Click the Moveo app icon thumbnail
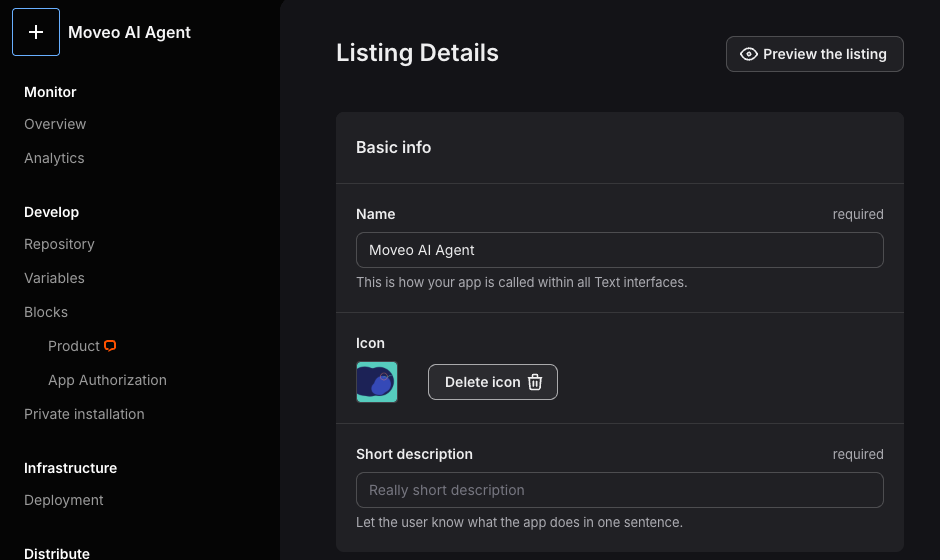940x560 pixels. pos(376,382)
